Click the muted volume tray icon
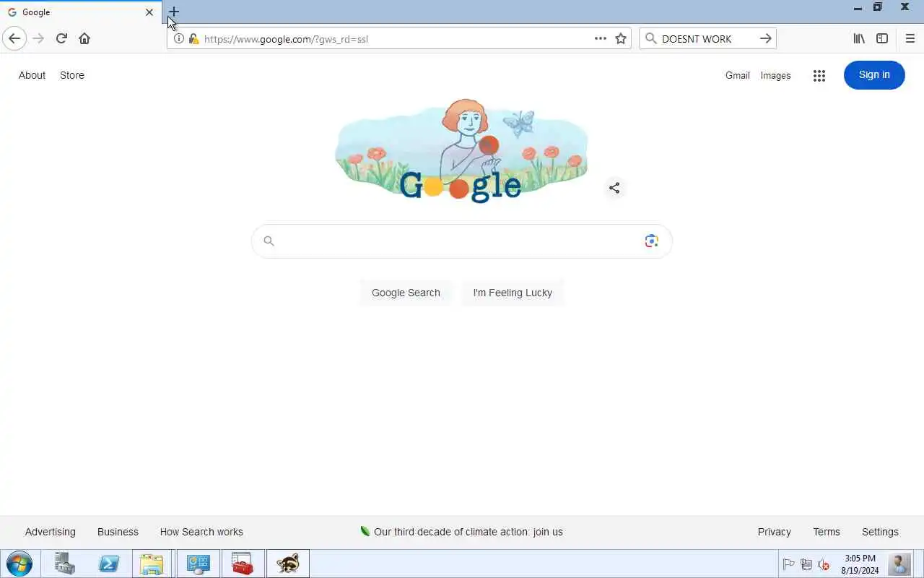 [x=824, y=565]
